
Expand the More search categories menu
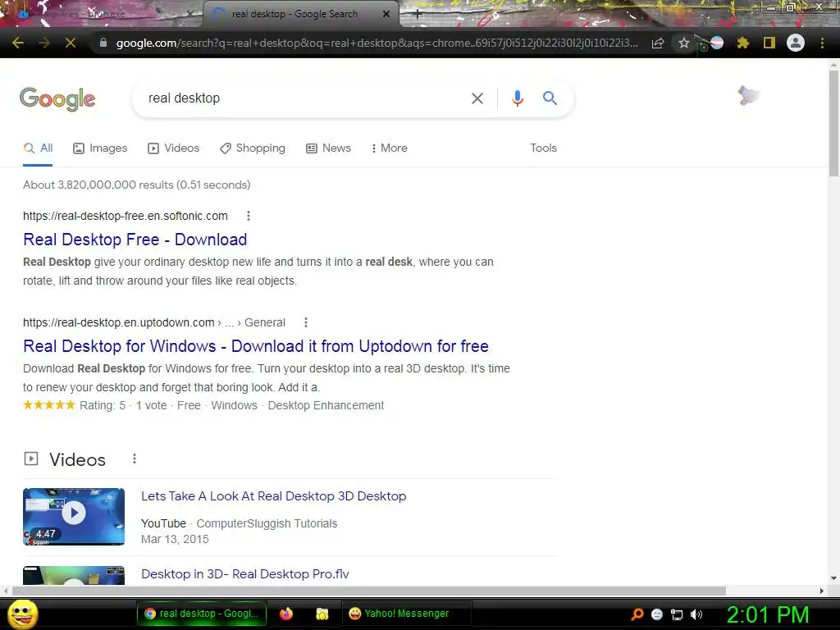pyautogui.click(x=390, y=148)
